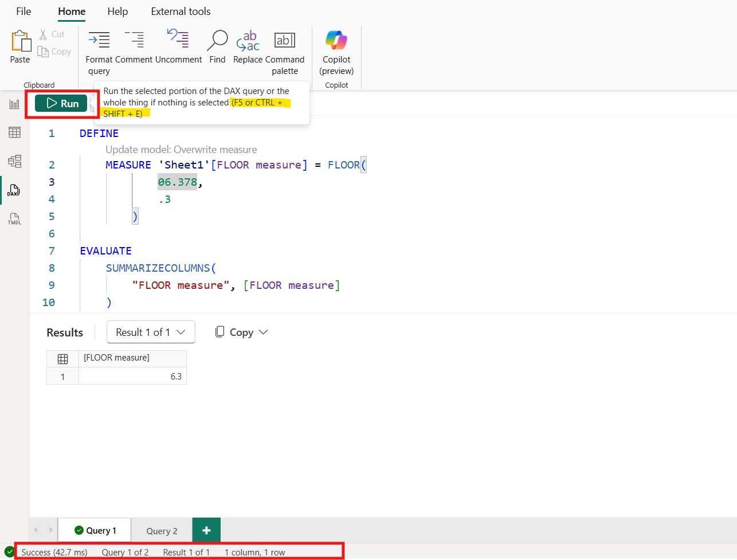
Task: Open the Result 1 of 1 dropdown
Action: pyautogui.click(x=150, y=332)
